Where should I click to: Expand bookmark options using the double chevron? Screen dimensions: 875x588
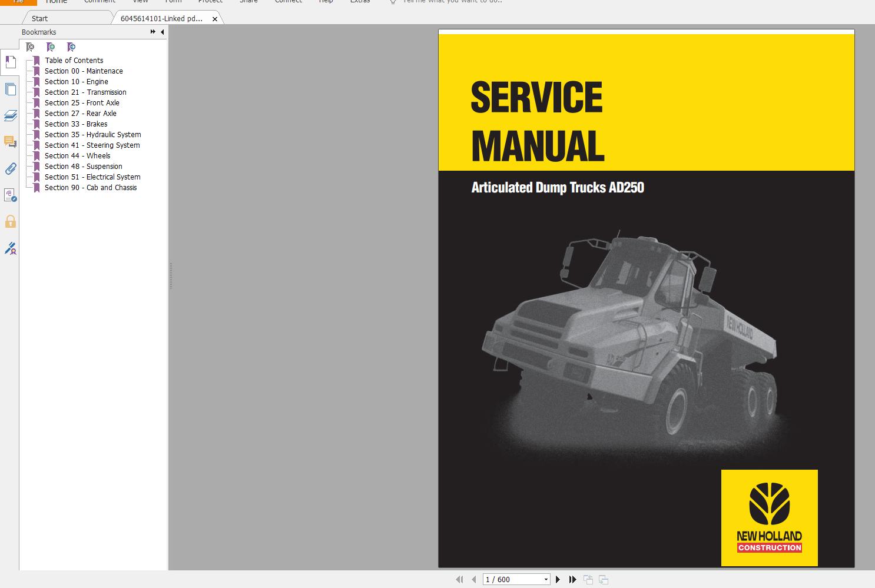coord(152,32)
